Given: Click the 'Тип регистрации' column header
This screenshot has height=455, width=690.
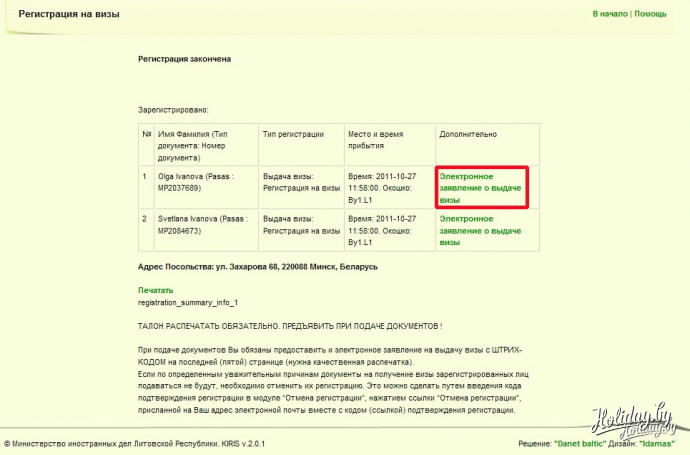Looking at the screenshot, I should tap(293, 133).
